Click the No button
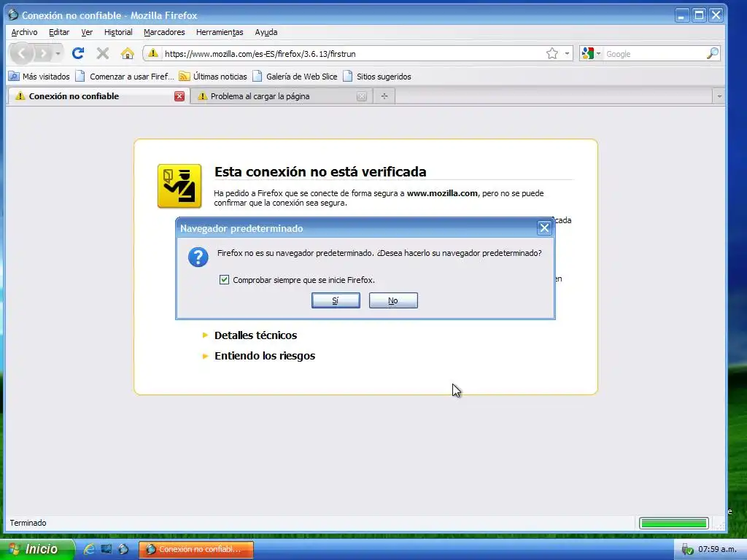This screenshot has width=747, height=560. pyautogui.click(x=393, y=300)
